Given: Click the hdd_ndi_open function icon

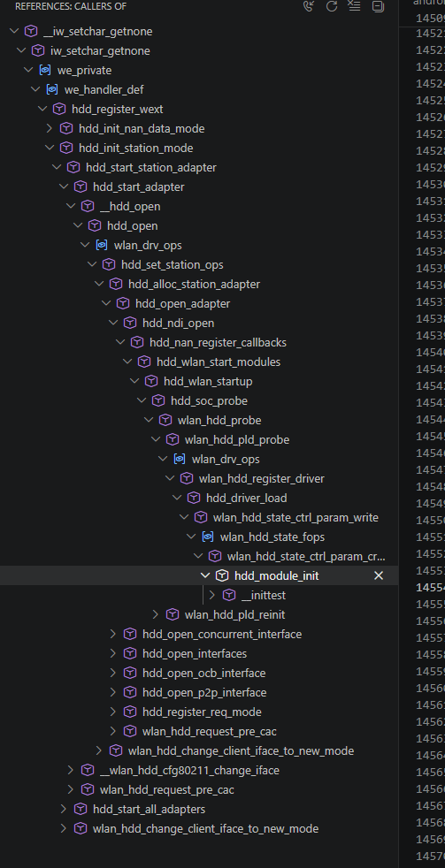Looking at the screenshot, I should (x=130, y=323).
